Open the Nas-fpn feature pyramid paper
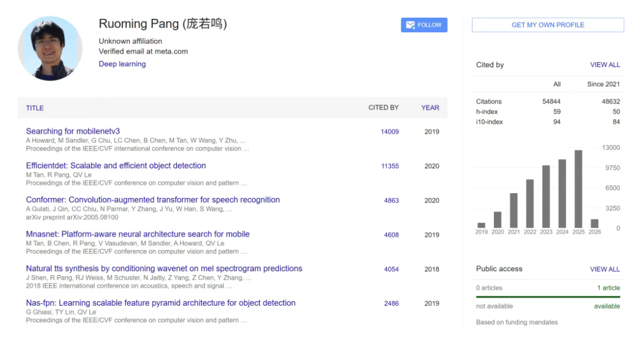Image resolution: width=644 pixels, height=339 pixels. point(160,303)
